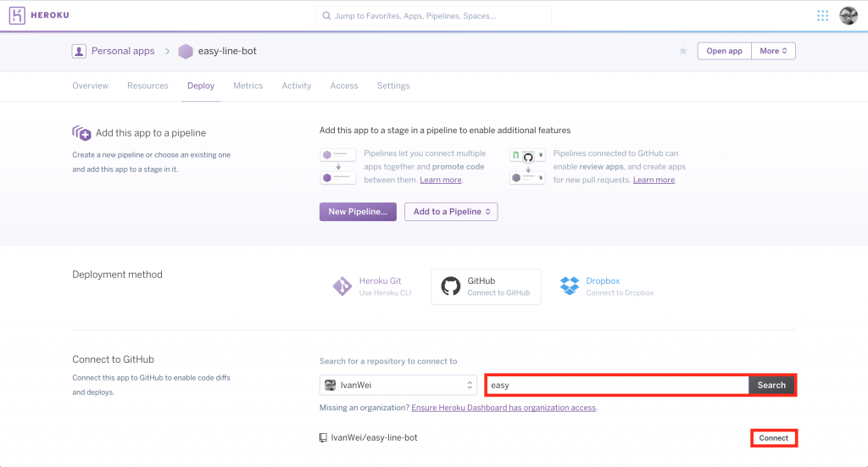Click the HEROKU wordmark text
868x467 pixels.
[x=50, y=15]
